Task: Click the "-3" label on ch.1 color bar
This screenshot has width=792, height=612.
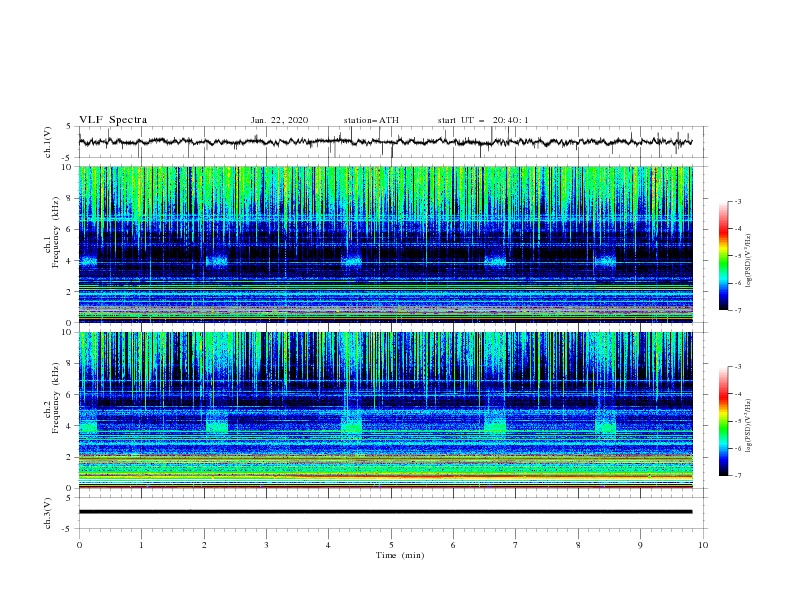Action: [x=737, y=201]
